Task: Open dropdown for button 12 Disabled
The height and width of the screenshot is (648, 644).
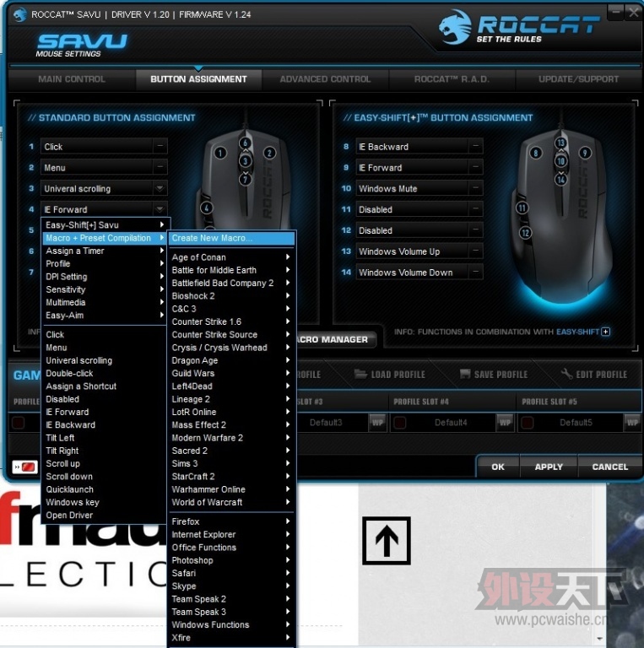Action: [476, 230]
